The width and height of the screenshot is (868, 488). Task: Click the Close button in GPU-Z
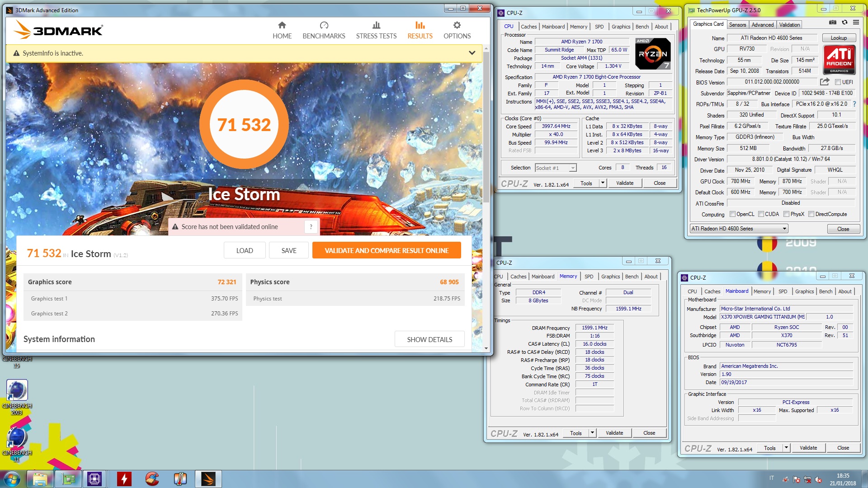pyautogui.click(x=843, y=229)
